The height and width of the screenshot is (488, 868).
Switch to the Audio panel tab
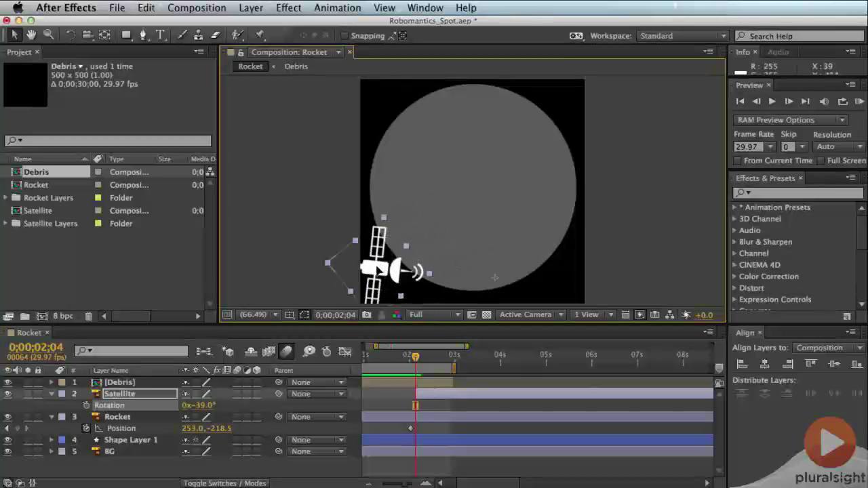[x=778, y=52]
